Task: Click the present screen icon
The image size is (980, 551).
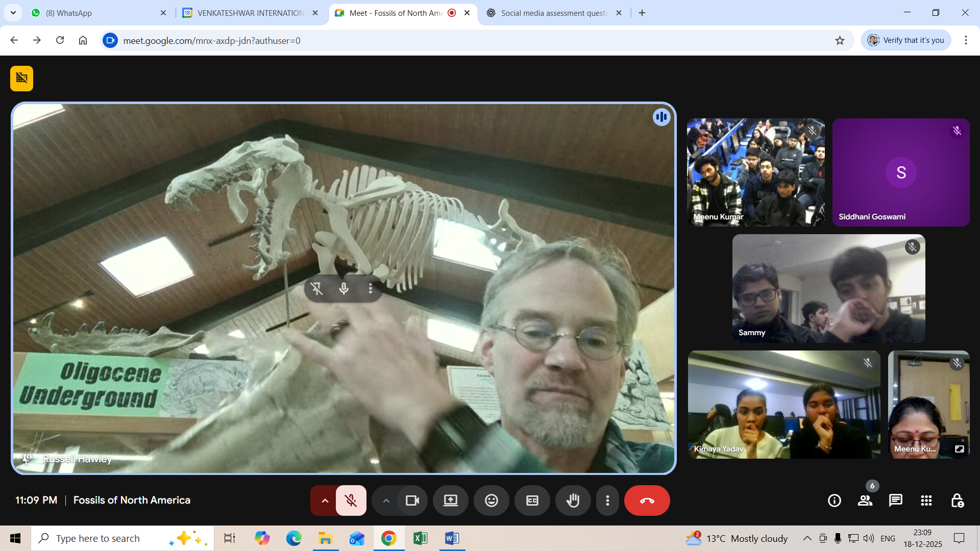Action: (450, 500)
